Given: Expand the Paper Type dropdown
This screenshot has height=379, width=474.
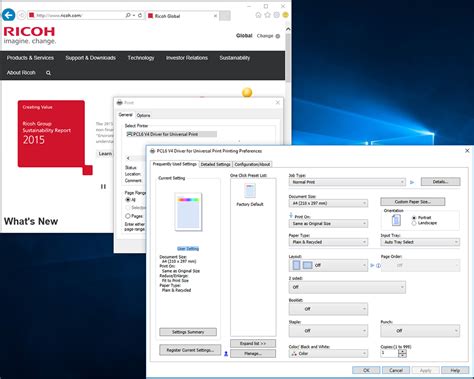Looking at the screenshot, I should point(328,242).
